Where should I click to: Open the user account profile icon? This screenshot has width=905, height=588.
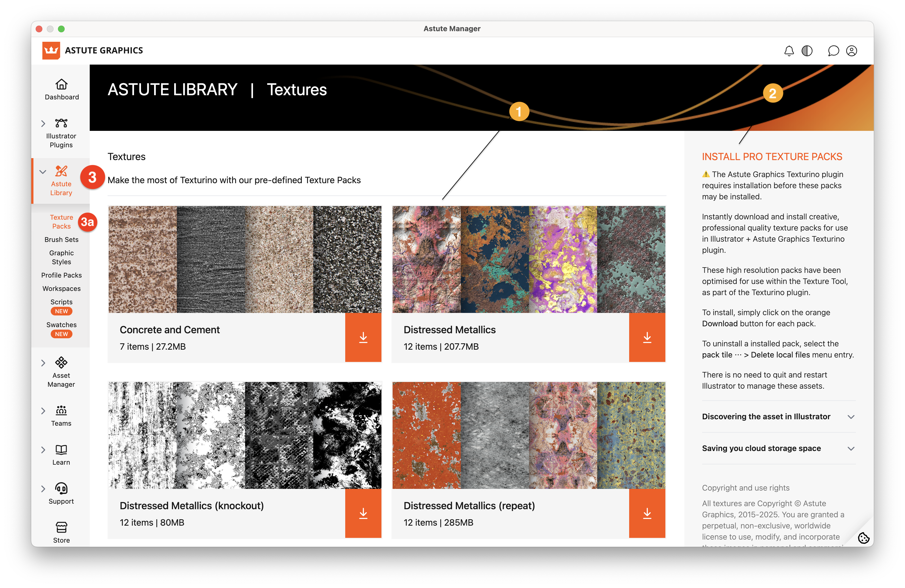[x=852, y=51]
